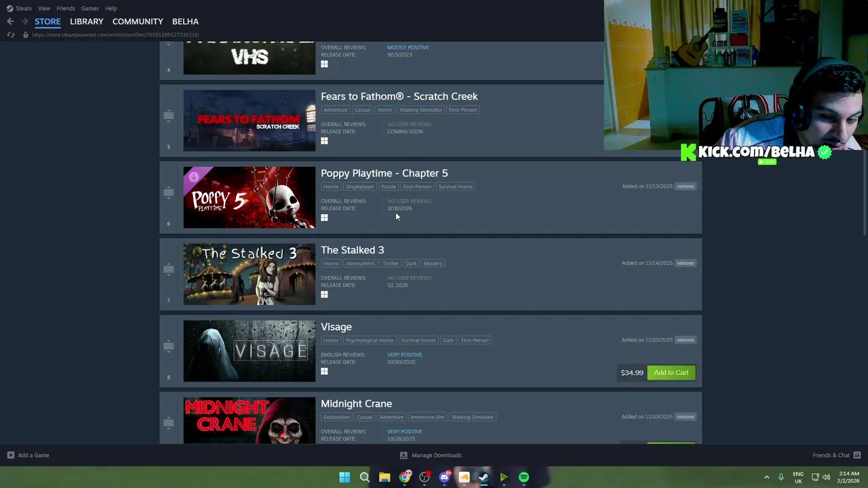Click the page scrollbar on the right
Screen dimensions: 868x488
[865, 192]
